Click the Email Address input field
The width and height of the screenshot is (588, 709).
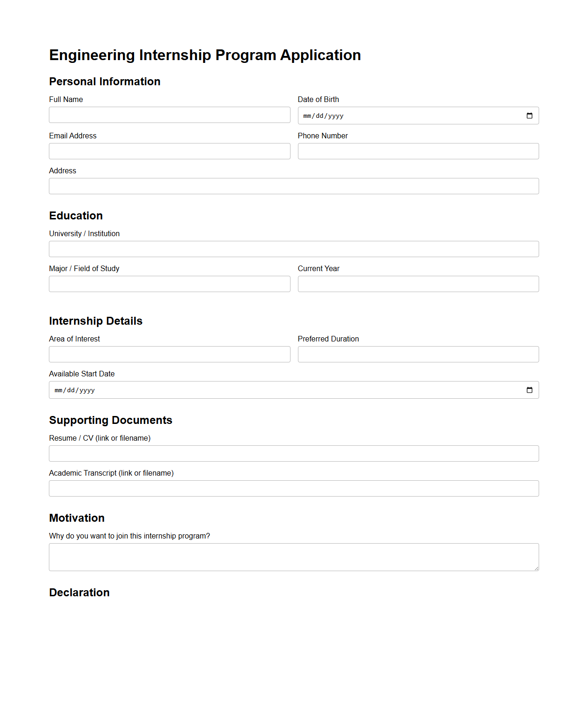pyautogui.click(x=169, y=151)
